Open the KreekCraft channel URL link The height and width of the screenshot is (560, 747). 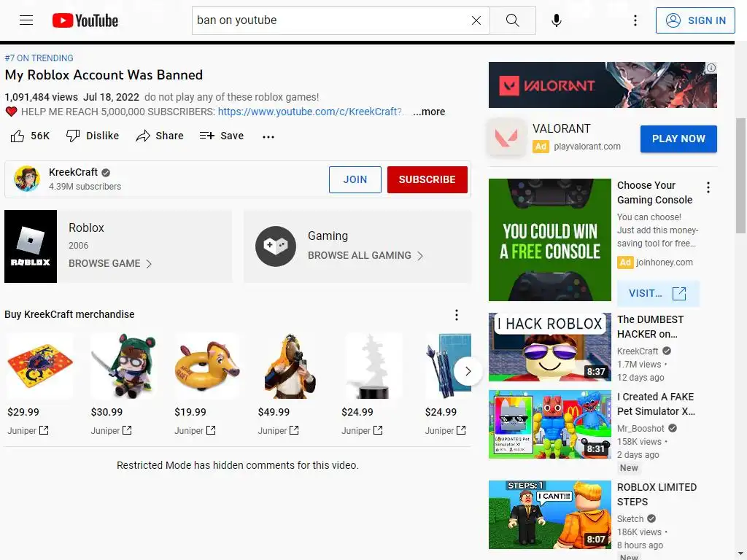311,112
